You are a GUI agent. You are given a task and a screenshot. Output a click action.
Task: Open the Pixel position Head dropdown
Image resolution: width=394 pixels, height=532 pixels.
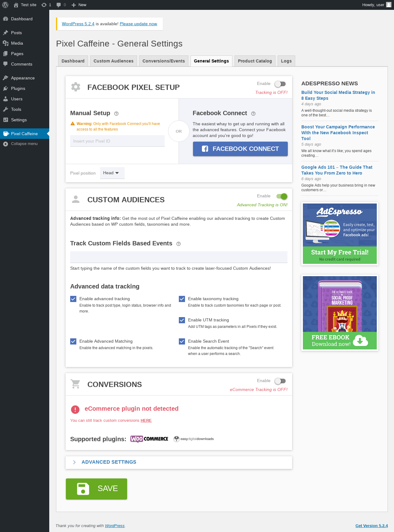coord(112,173)
